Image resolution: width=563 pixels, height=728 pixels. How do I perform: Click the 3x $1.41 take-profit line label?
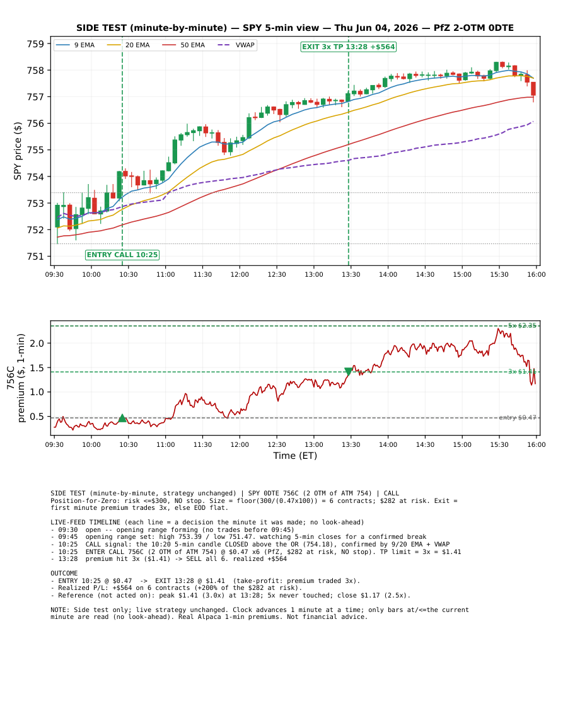[x=522, y=371]
